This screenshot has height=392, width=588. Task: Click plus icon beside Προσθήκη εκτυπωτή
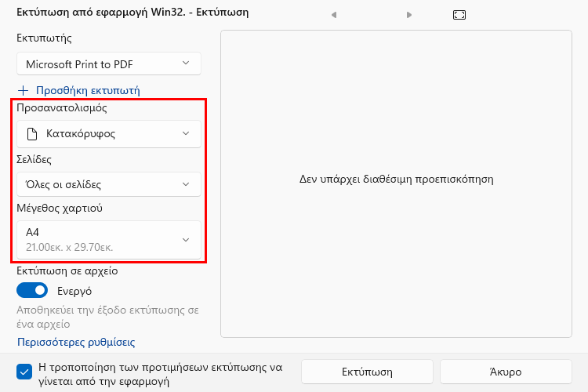[24, 90]
